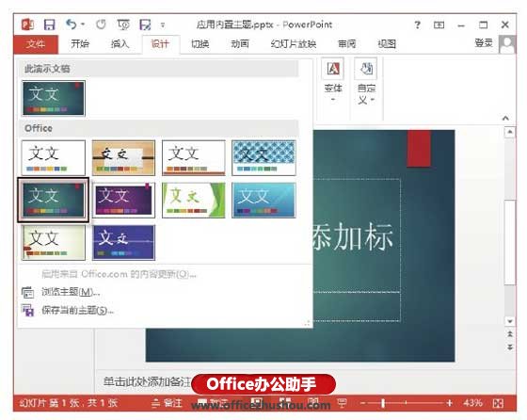Open the 文件 File tab
Screen dimensions: 527x420
[36, 43]
